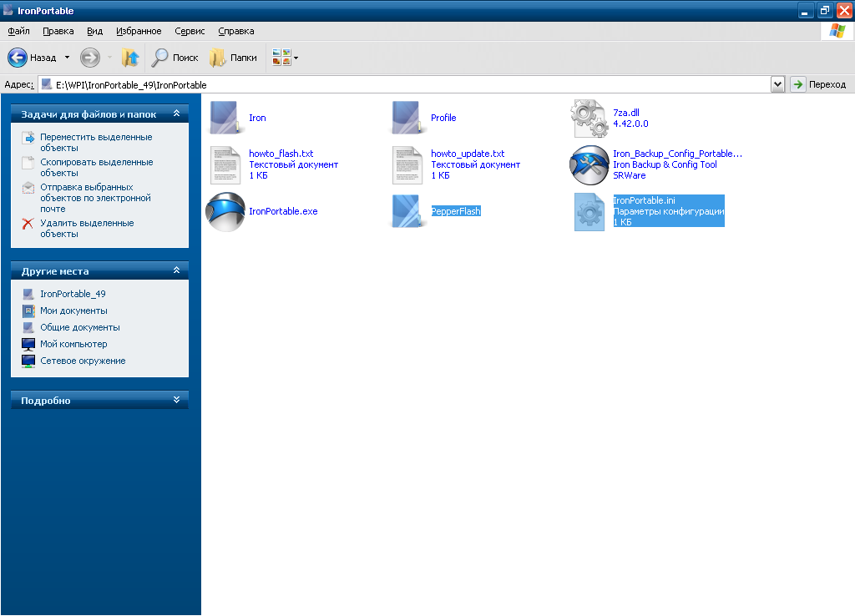Select the howto_flash.txt document icon
Image resolution: width=855 pixels, height=616 pixels.
(x=225, y=164)
